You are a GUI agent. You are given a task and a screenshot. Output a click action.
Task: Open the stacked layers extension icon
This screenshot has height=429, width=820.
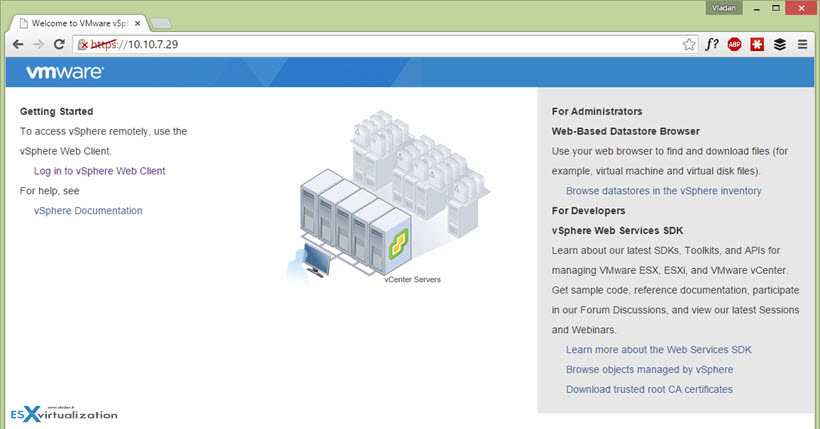[780, 44]
